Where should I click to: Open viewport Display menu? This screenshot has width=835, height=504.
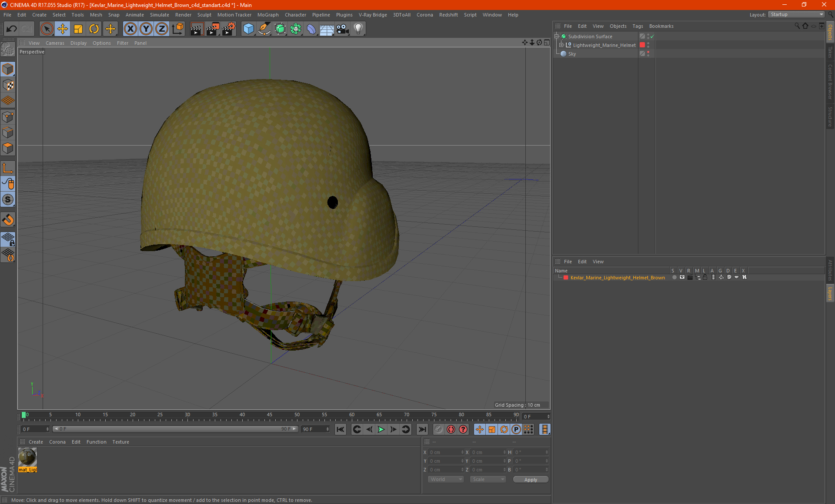[x=78, y=43]
